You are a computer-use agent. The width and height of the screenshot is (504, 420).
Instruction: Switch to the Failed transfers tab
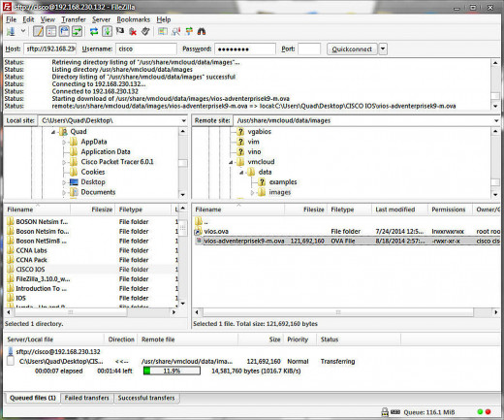(x=86, y=398)
